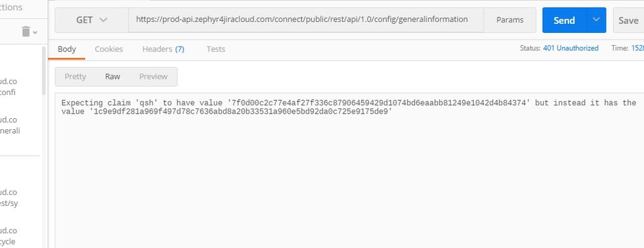The height and width of the screenshot is (248, 644).
Task: Click the blue Send button
Action: [x=564, y=20]
